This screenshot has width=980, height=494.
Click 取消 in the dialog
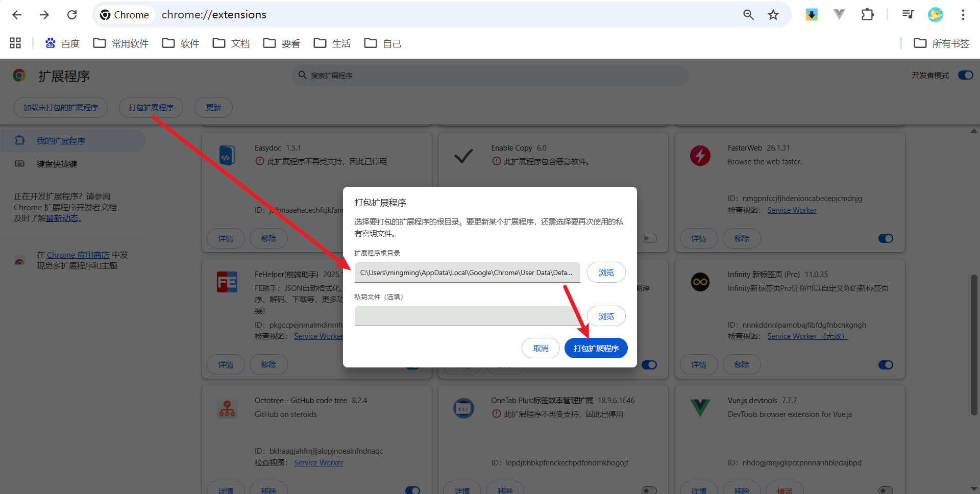[541, 348]
